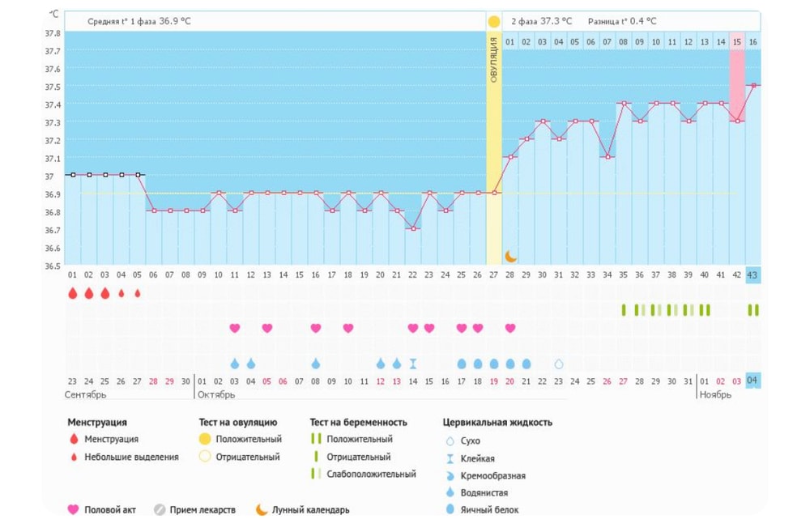This screenshot has width=810, height=532.
Task: Click the menstruation drop on cycle day 01
Action: click(72, 293)
